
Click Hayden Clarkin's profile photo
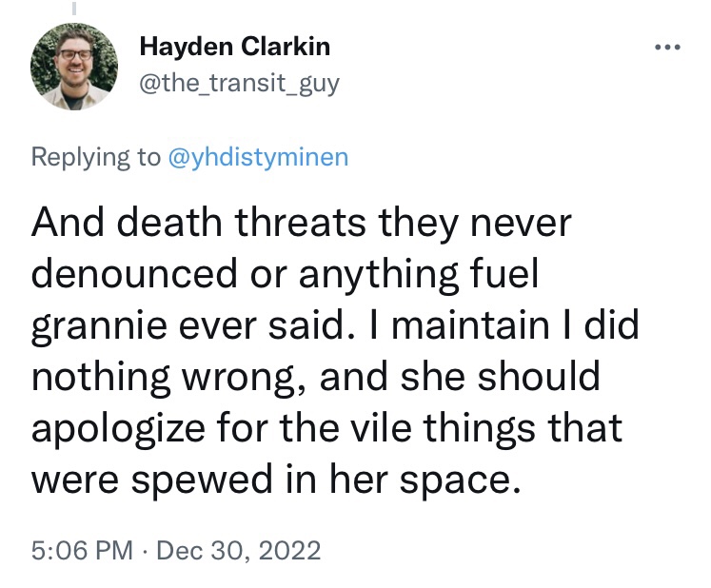72,67
